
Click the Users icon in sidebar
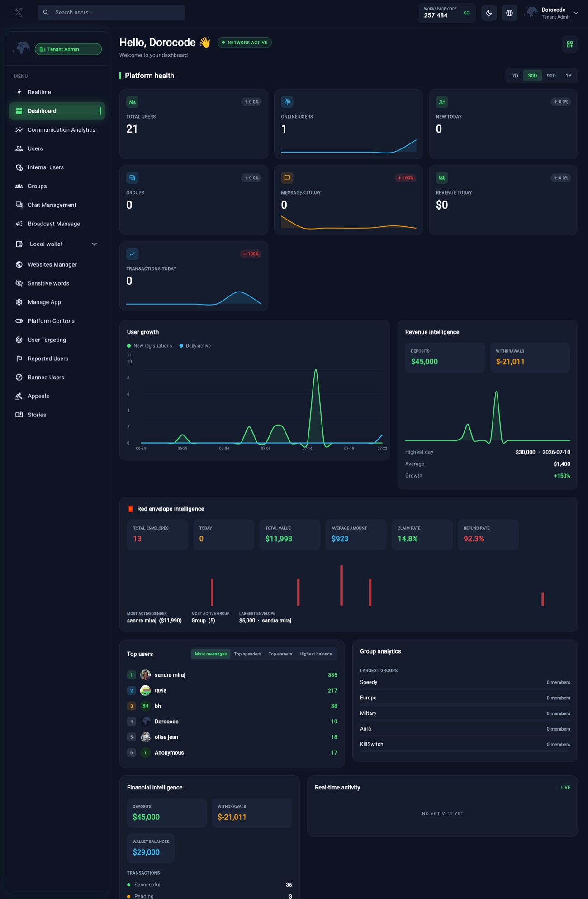point(19,148)
